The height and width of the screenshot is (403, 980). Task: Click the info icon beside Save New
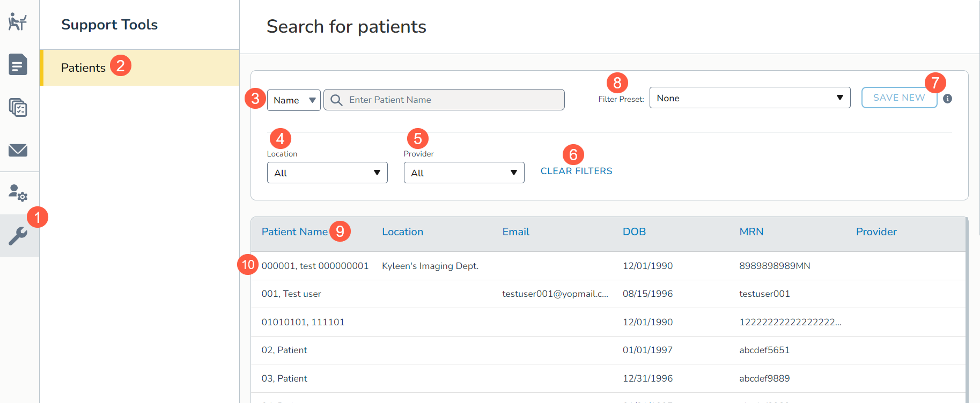(x=947, y=99)
